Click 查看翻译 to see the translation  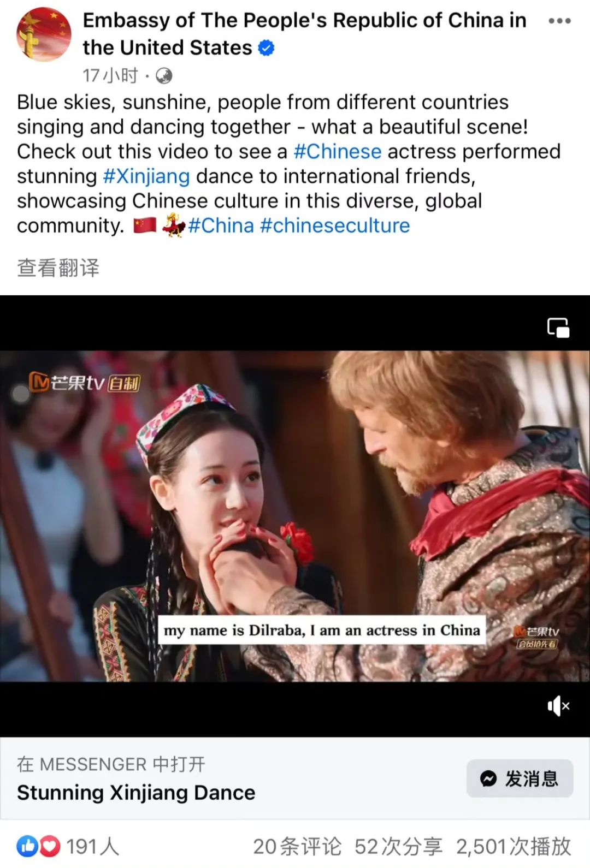(58, 268)
